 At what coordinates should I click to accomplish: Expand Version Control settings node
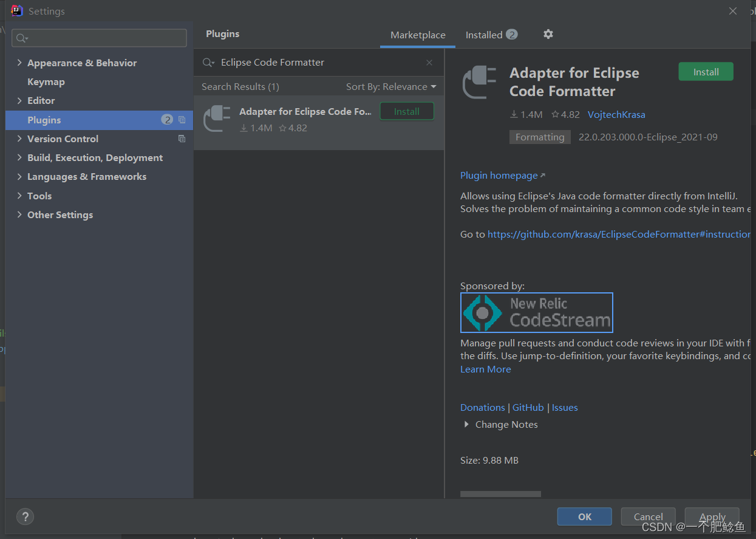coord(19,139)
